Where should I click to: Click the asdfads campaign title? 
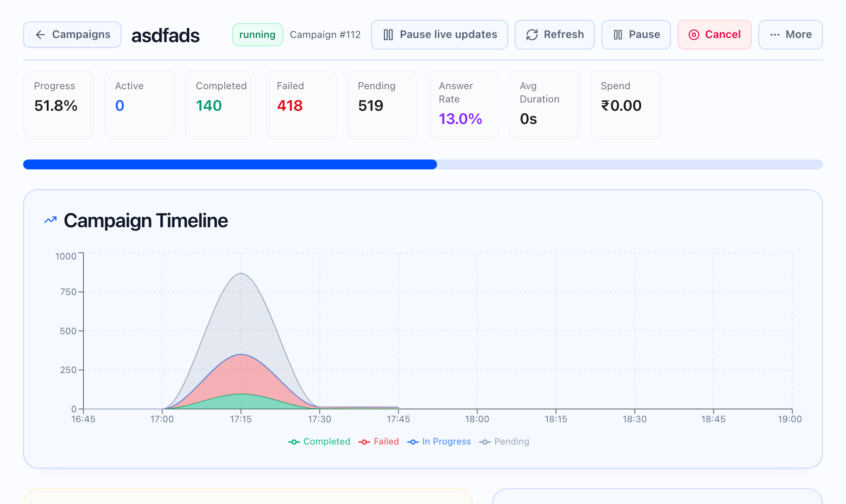click(x=166, y=36)
